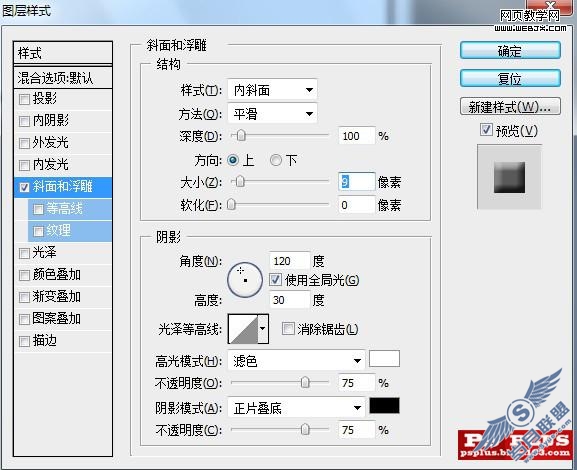Click 新建样式(W)... button

[510, 107]
